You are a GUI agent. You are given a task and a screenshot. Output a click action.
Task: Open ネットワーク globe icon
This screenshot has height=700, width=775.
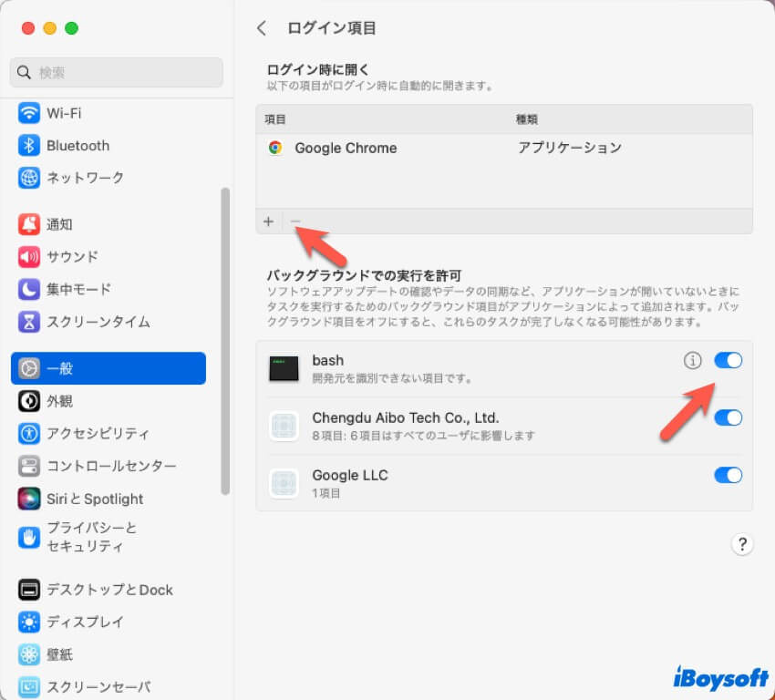pos(28,178)
